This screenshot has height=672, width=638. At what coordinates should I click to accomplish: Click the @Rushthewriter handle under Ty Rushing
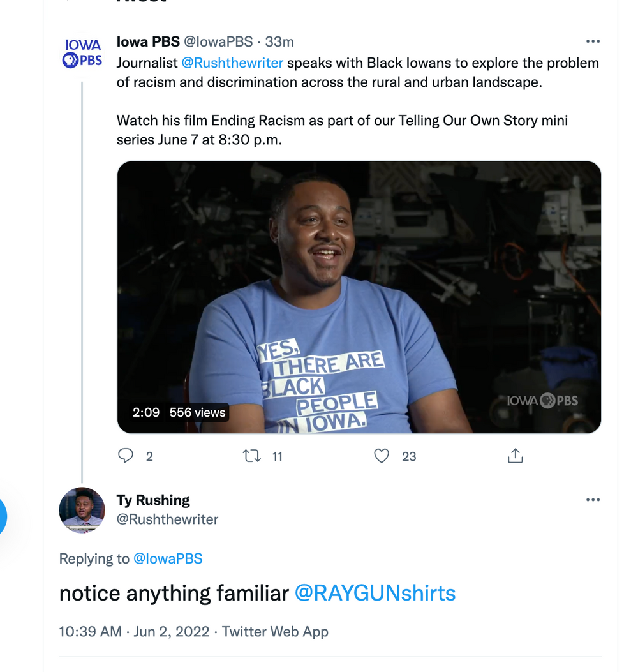click(x=167, y=519)
